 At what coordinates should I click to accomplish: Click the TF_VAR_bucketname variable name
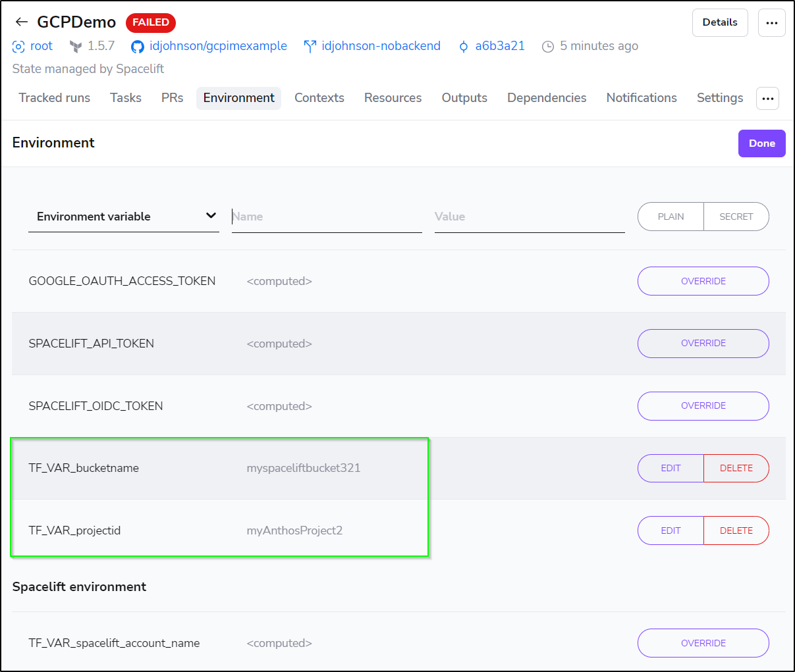(x=84, y=468)
